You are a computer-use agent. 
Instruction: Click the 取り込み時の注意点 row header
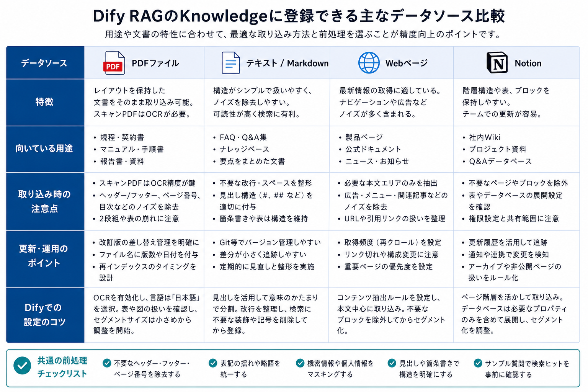(x=44, y=201)
